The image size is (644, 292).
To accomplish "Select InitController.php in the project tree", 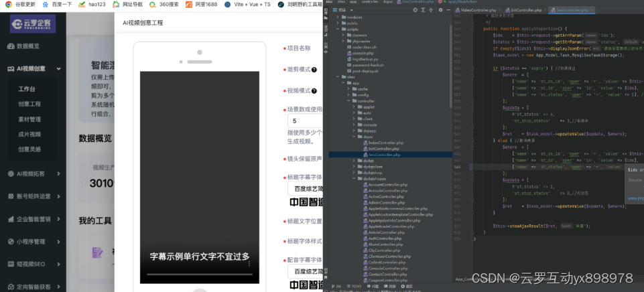I will click(x=381, y=149).
